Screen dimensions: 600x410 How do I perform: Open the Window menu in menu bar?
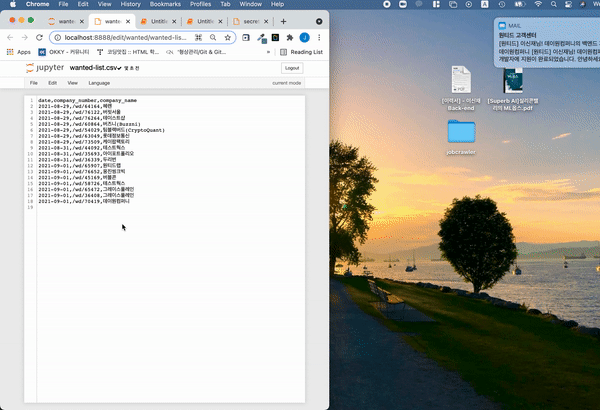tap(251, 4)
